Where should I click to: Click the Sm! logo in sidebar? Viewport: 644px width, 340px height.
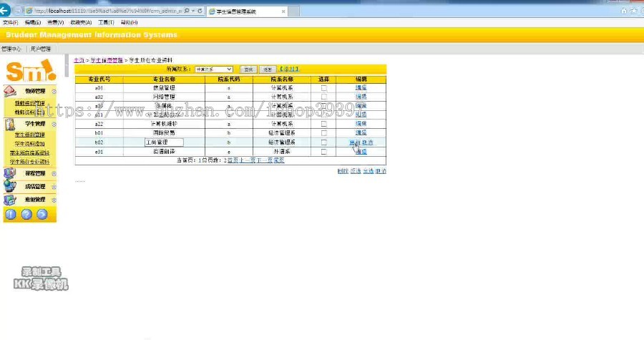31,71
